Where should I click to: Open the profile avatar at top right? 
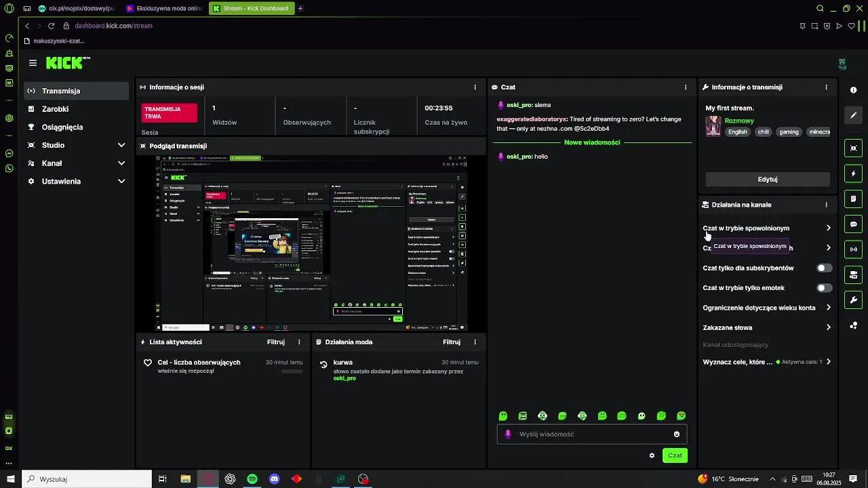pos(842,64)
